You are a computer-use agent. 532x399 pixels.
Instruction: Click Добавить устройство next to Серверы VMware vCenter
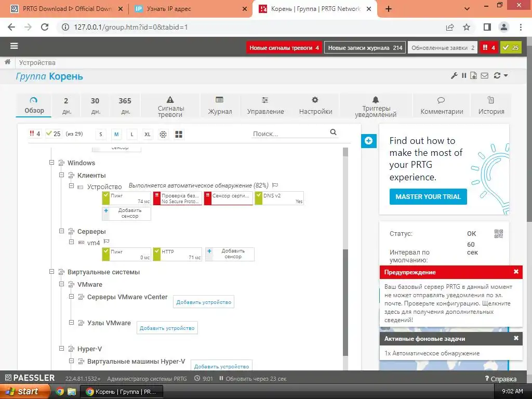pyautogui.click(x=204, y=302)
